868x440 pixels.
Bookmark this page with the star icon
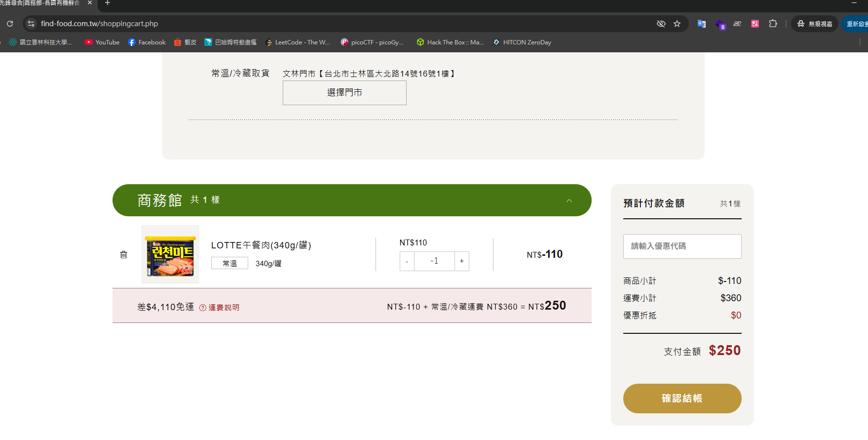(677, 24)
